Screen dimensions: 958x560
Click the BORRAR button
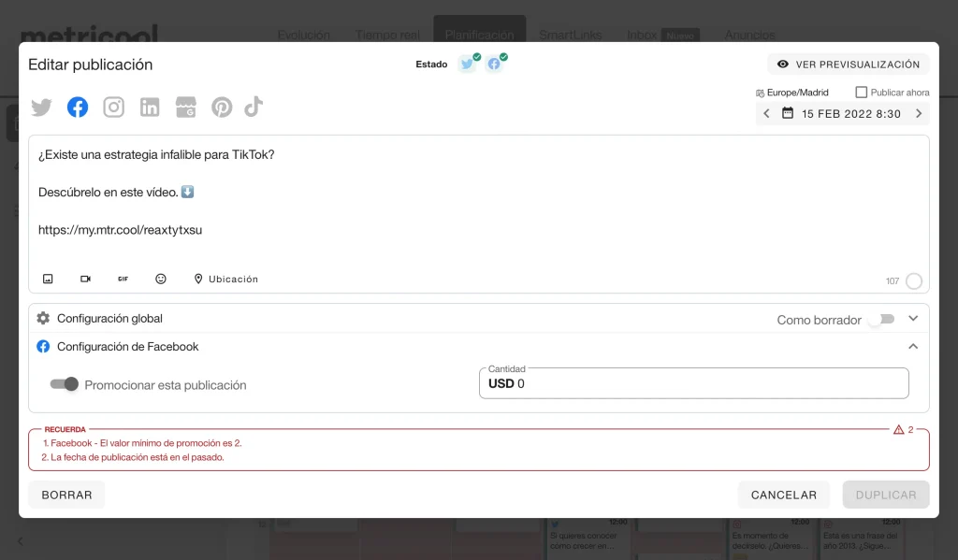click(x=65, y=495)
